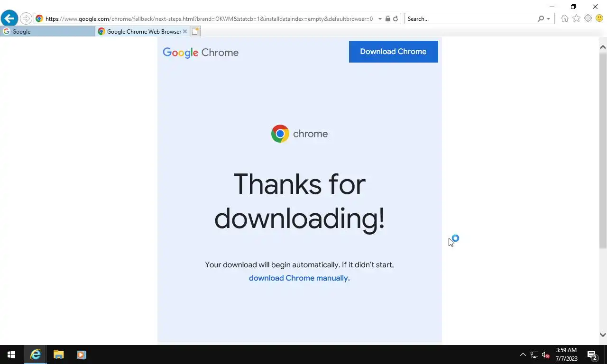607x364 pixels.
Task: Open the notification center icon
Action: point(592,355)
